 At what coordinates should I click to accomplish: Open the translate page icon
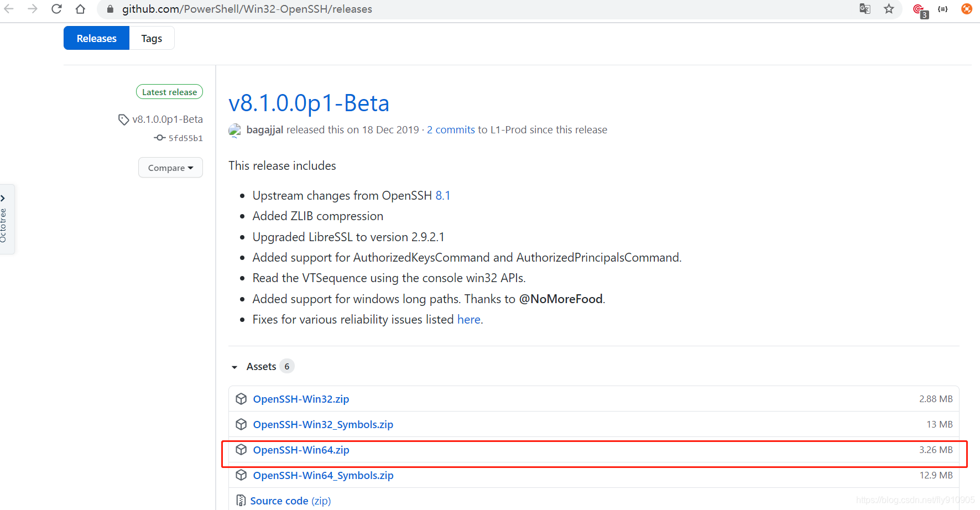(865, 9)
